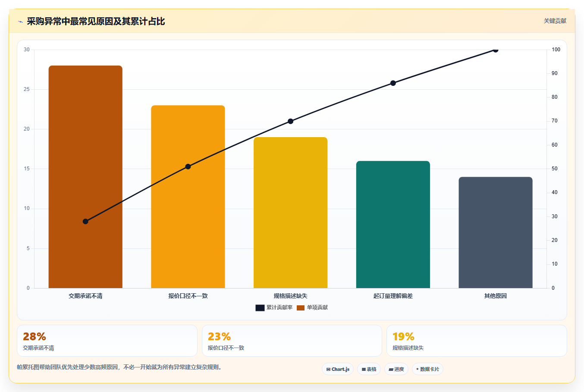The height and width of the screenshot is (392, 584).
Task: Toggle the 累计贡献率 legend item
Action: [274, 307]
